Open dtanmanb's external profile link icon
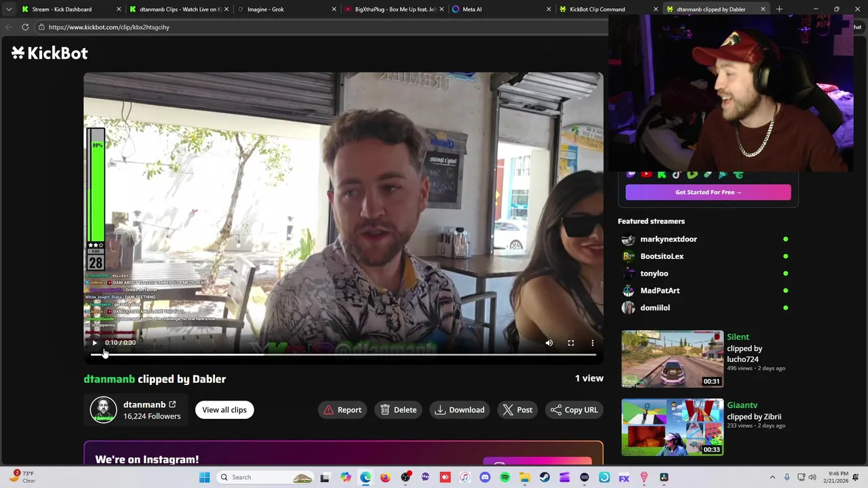 click(172, 405)
